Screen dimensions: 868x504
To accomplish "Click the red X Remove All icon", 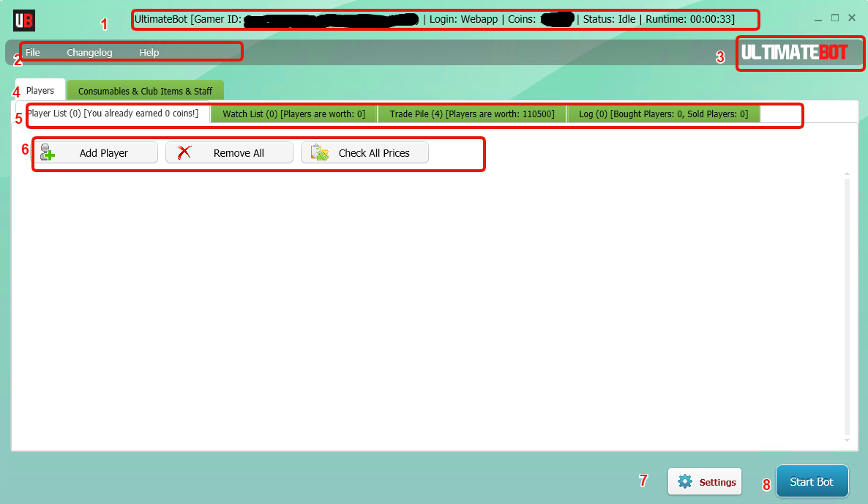I will click(184, 152).
